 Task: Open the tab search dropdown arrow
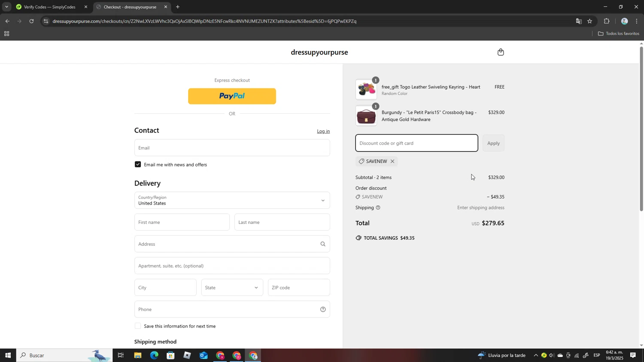click(6, 7)
